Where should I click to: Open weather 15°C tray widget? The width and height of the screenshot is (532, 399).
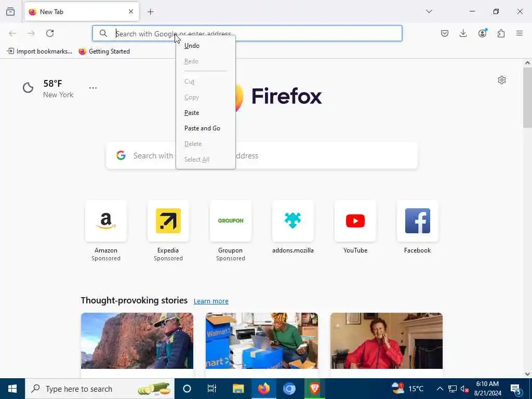pos(407,389)
